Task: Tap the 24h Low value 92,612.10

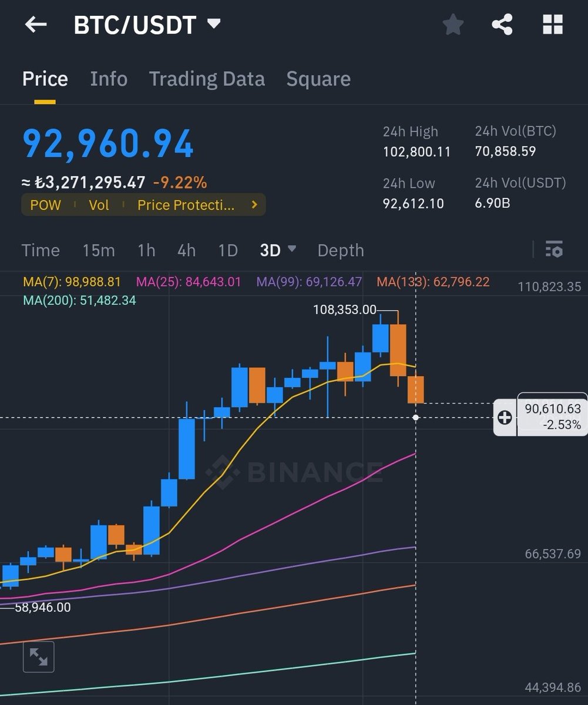Action: coord(414,204)
